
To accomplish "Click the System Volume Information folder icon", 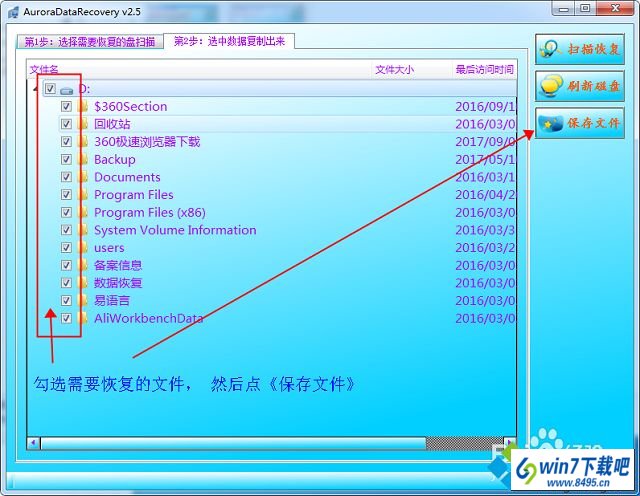I will 83,230.
